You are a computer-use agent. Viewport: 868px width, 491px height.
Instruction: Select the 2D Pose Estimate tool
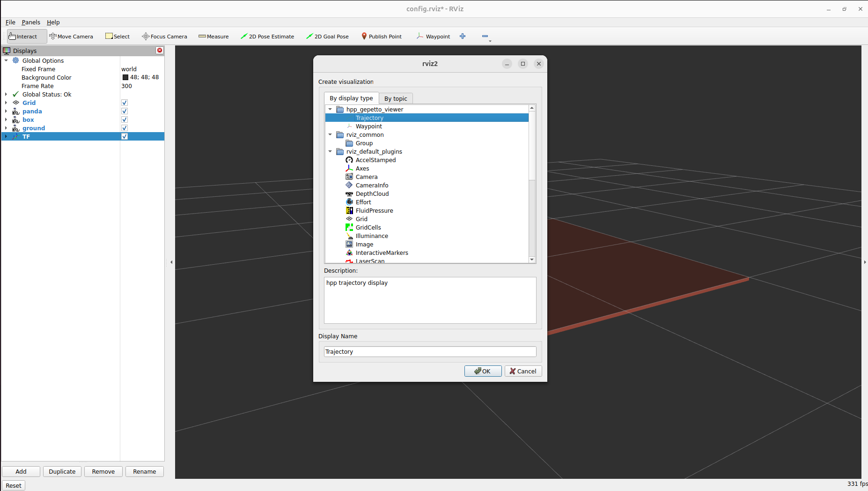click(x=267, y=37)
